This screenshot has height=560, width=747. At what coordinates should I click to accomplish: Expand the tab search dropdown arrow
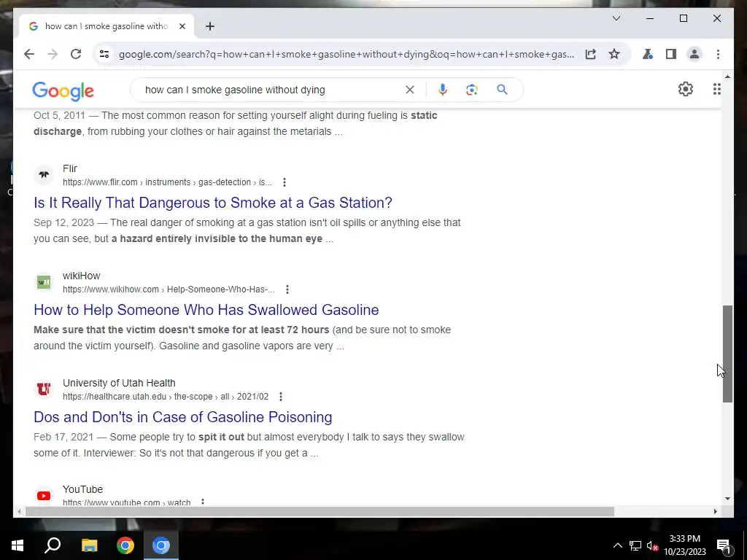coord(616,18)
